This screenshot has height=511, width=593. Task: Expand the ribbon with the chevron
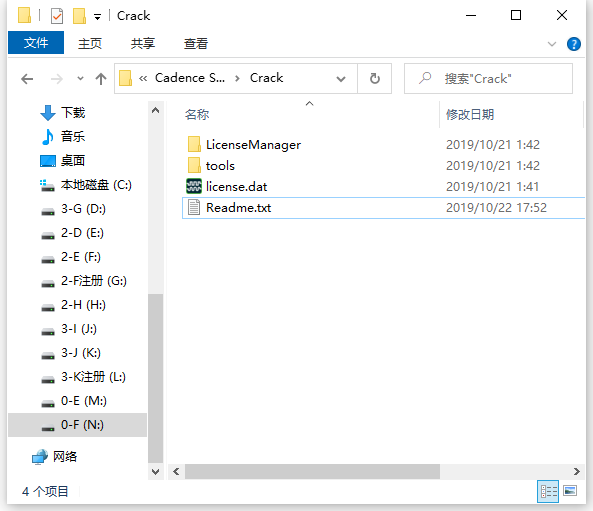click(552, 44)
